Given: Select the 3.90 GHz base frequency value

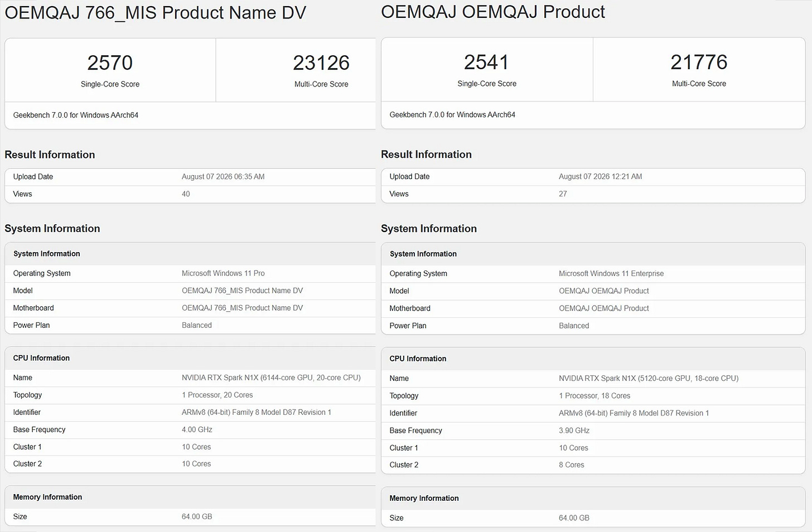Looking at the screenshot, I should click(x=574, y=431).
